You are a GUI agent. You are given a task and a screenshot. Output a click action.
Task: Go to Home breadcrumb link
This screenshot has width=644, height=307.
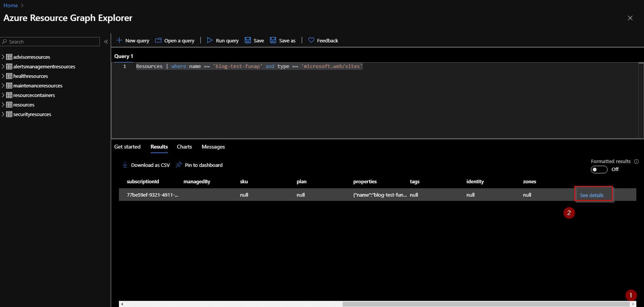pyautogui.click(x=11, y=5)
